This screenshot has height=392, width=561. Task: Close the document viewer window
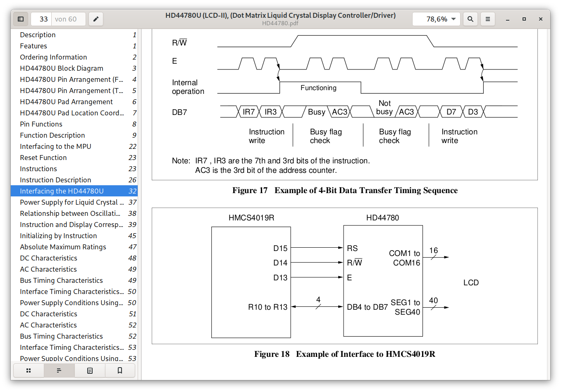pos(540,19)
